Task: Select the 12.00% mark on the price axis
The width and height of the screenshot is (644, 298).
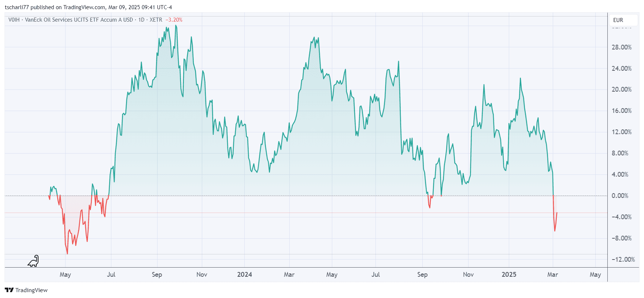Action: coord(621,132)
